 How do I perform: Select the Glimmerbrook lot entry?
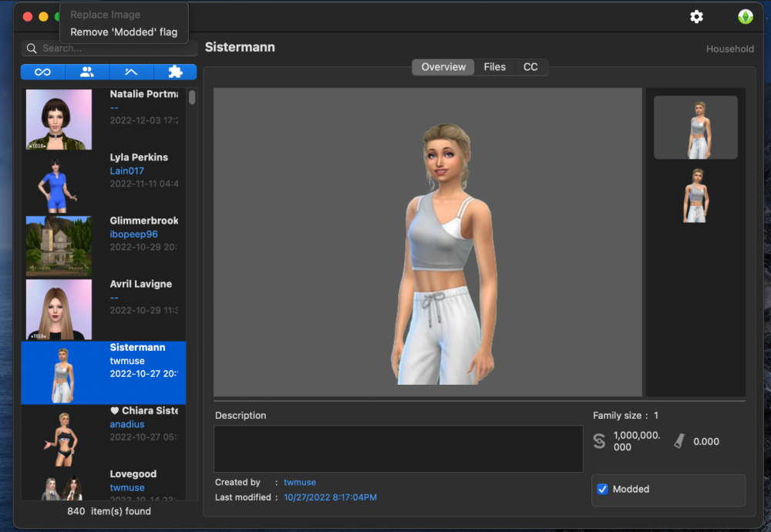[103, 246]
